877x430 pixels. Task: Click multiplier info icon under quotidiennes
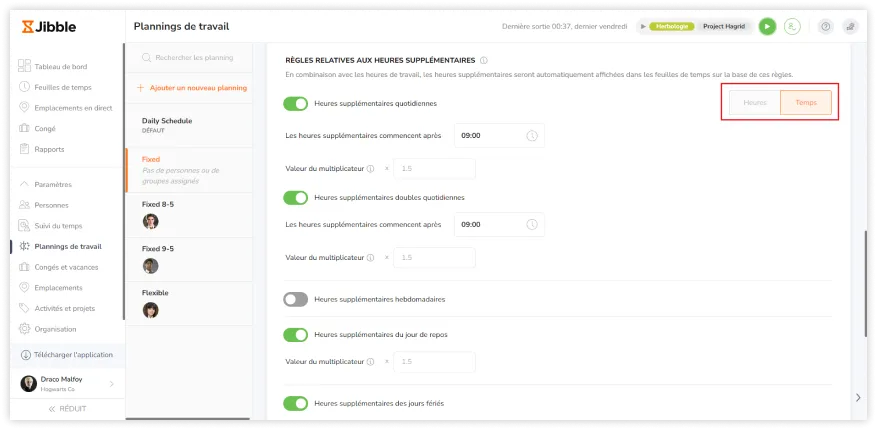pyautogui.click(x=370, y=169)
